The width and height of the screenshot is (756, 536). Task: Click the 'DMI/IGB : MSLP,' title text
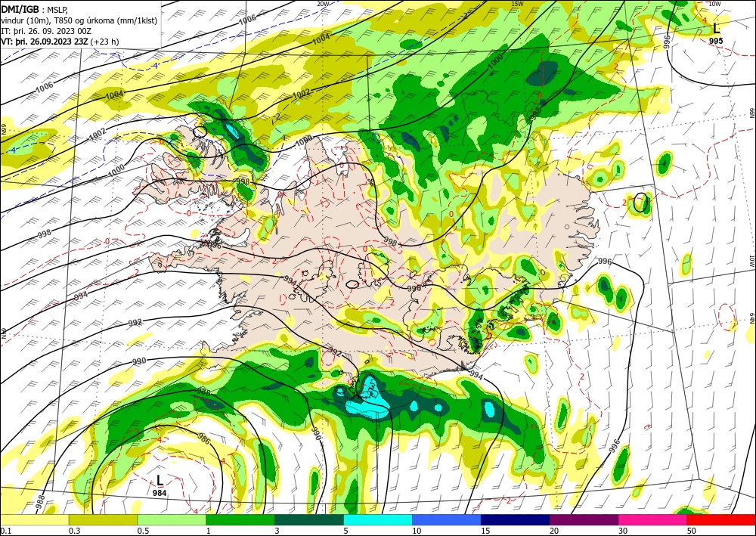(34, 8)
